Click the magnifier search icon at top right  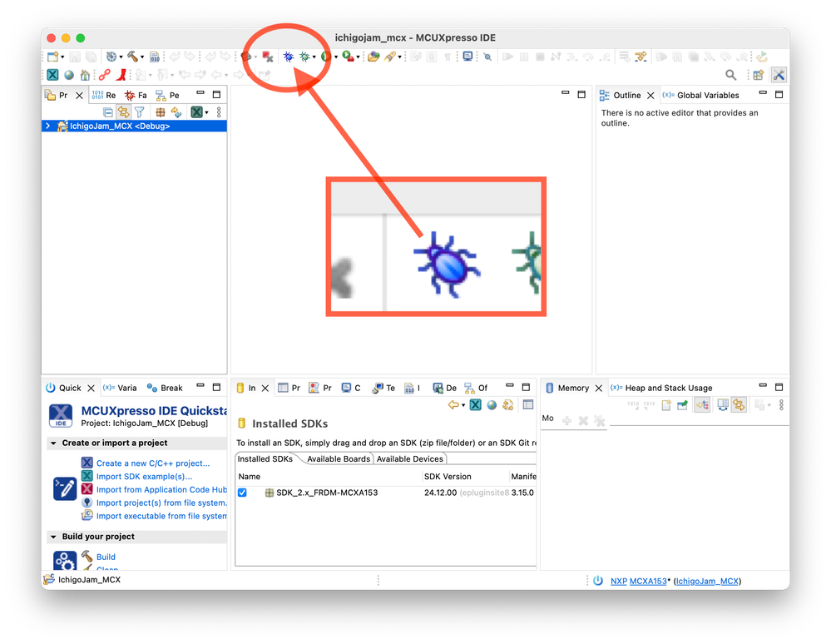click(731, 75)
